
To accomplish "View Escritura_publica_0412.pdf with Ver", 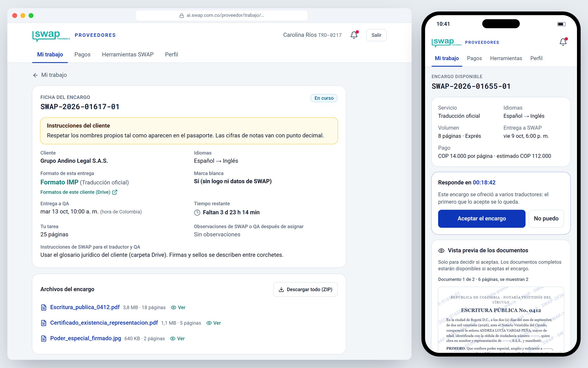I will tap(178, 307).
